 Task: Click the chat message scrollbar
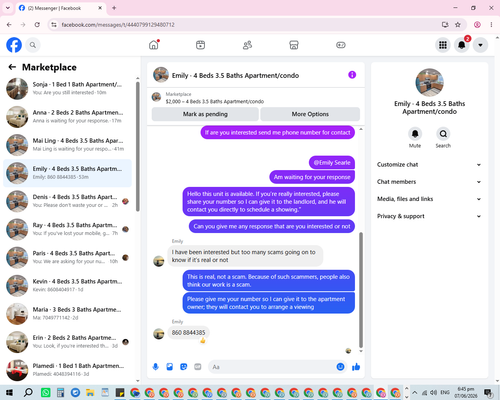coord(361,290)
